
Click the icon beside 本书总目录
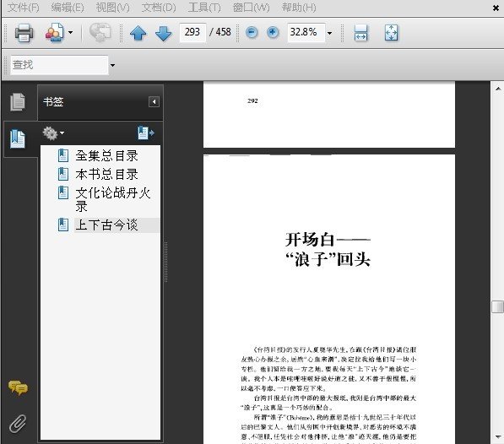pyautogui.click(x=63, y=174)
